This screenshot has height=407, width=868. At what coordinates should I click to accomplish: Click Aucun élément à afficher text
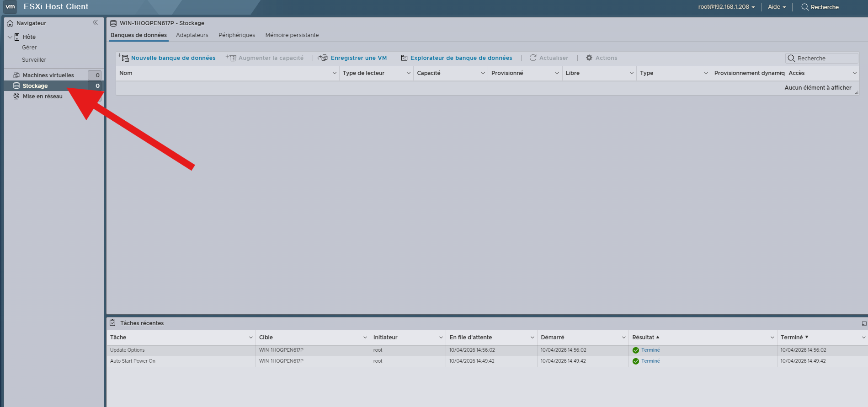click(x=818, y=88)
